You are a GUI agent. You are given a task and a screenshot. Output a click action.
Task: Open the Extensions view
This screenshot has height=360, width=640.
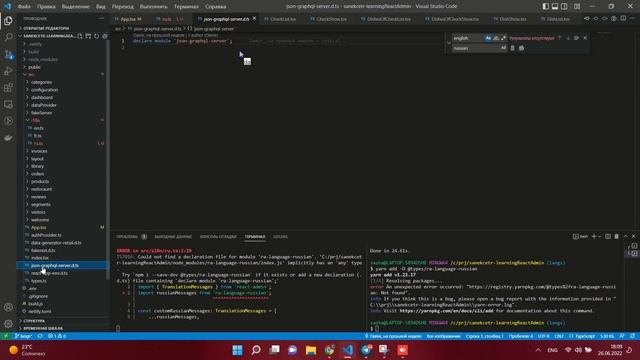point(8,88)
